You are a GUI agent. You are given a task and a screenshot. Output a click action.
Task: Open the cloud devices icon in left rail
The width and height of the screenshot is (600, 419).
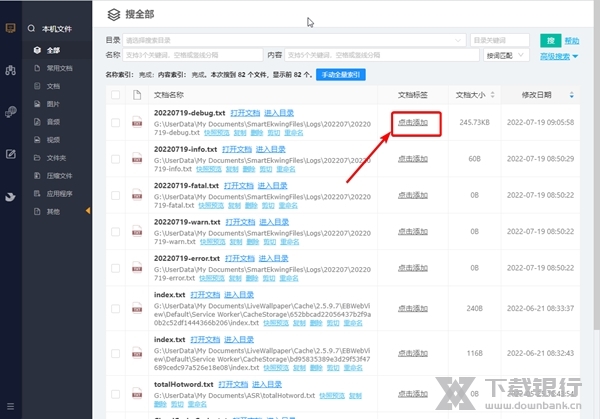[x=10, y=112]
